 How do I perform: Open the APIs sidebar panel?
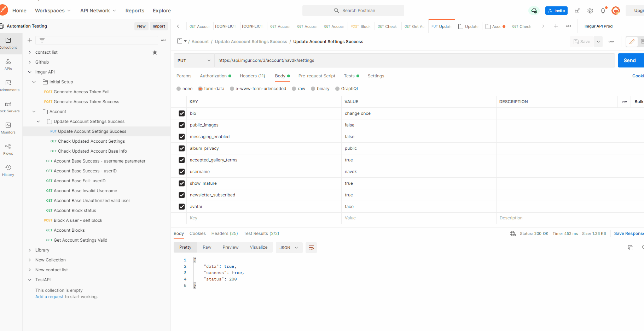(x=8, y=65)
